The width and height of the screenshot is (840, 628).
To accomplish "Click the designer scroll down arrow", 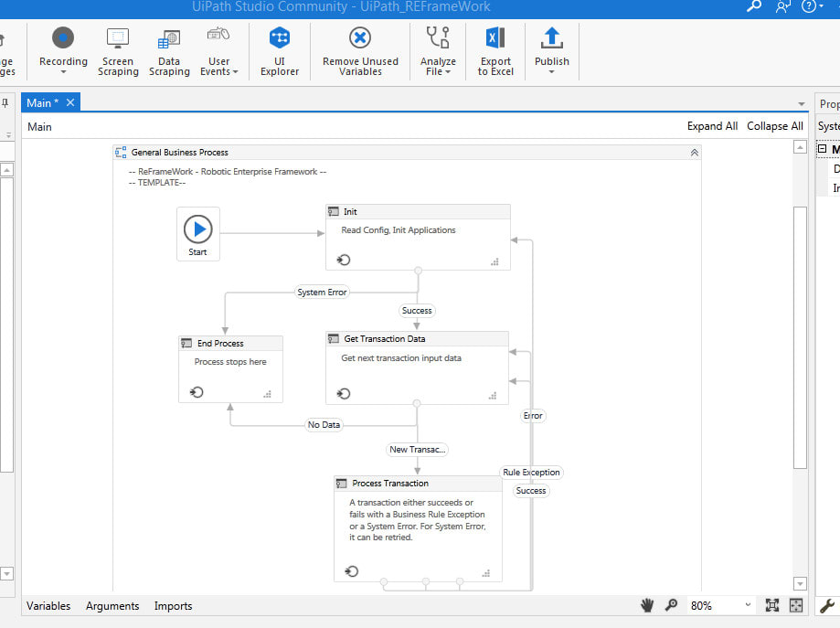I will (x=800, y=583).
